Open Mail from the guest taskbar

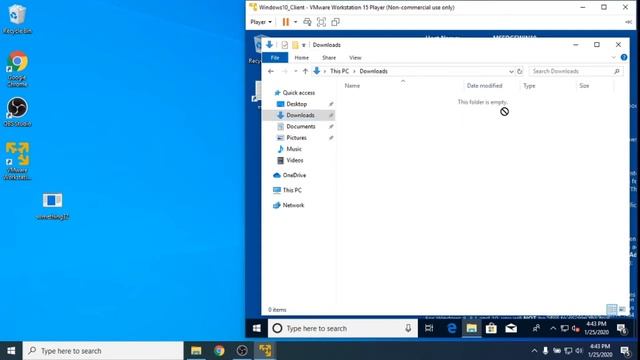(x=511, y=328)
